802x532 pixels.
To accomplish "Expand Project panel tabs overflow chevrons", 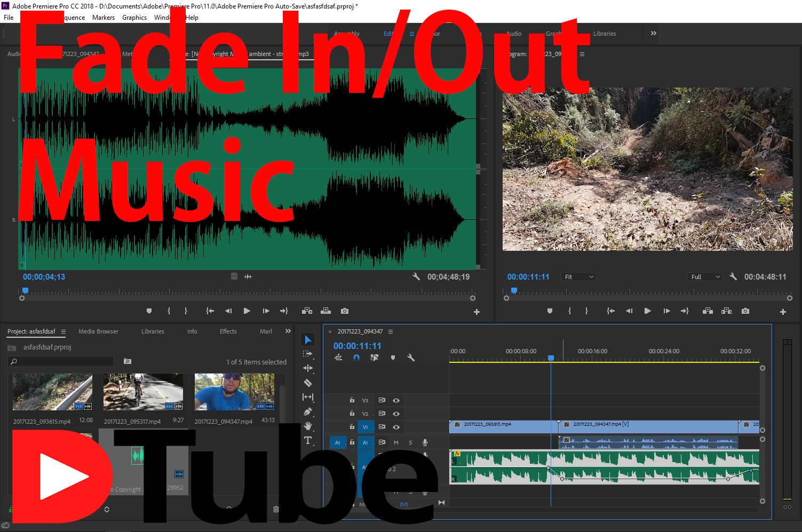I will 288,331.
